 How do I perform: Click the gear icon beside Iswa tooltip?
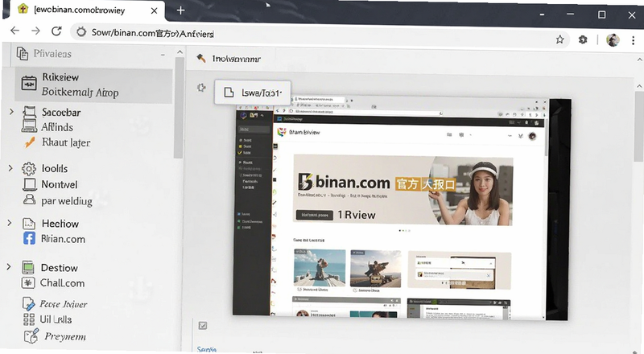200,87
